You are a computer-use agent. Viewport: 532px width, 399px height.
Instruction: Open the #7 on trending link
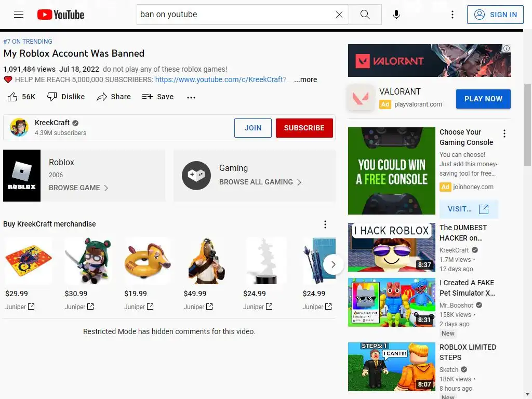tap(28, 42)
